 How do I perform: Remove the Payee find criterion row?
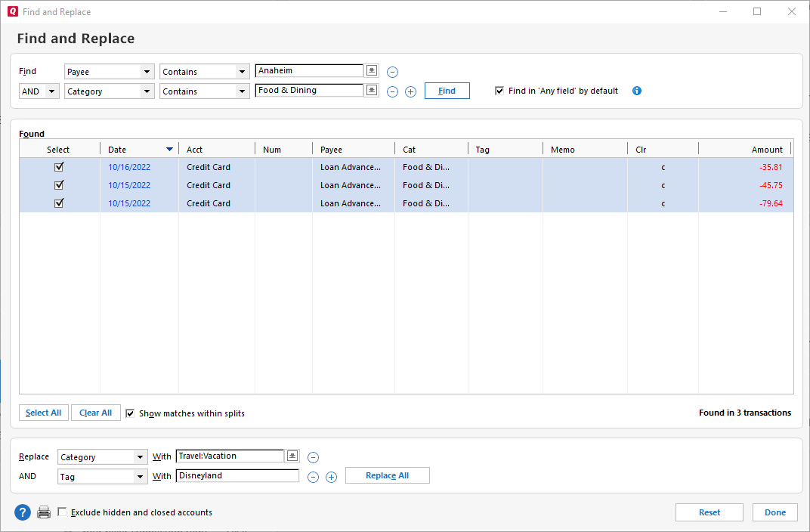click(x=392, y=72)
